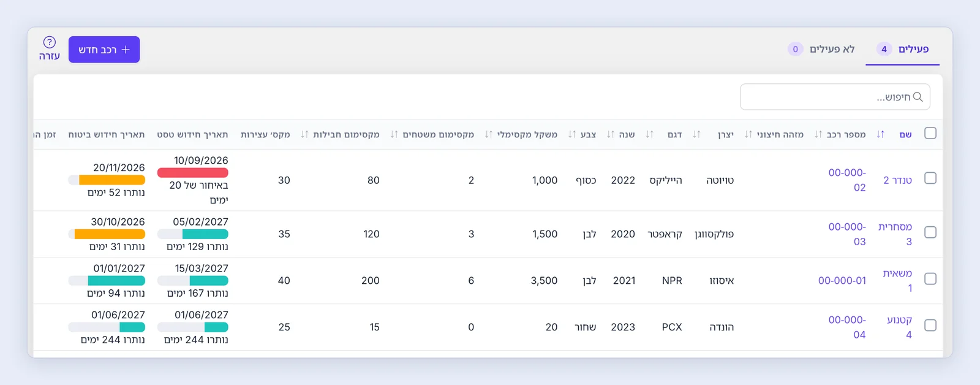This screenshot has width=980, height=385.
Task: Open the vehicle link מסחרית 3
Action: pos(895,234)
